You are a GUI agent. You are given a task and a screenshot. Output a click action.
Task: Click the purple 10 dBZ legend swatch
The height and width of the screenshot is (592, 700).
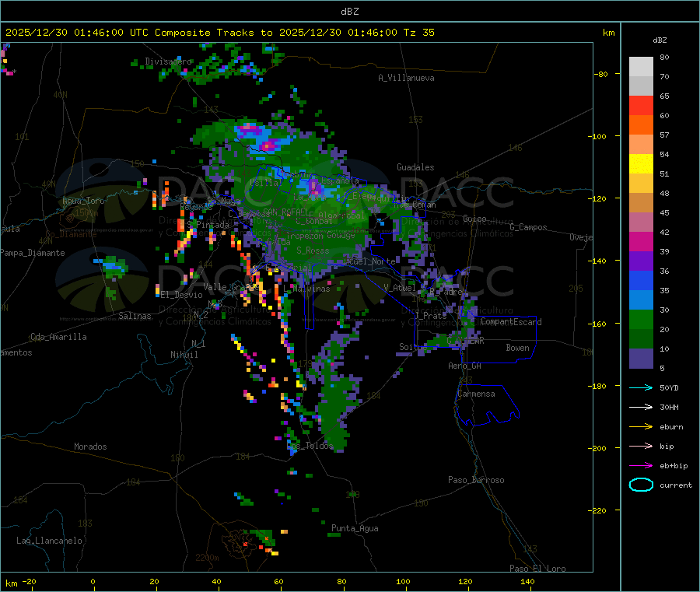tap(641, 359)
